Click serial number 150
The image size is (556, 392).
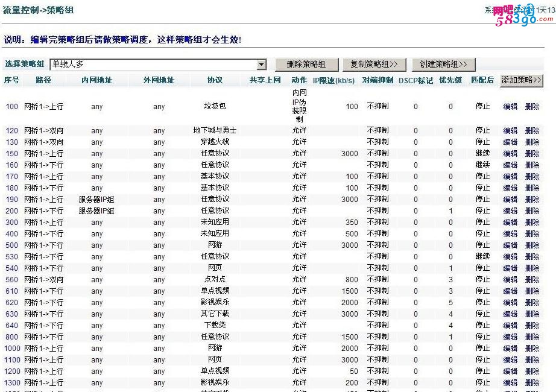(11, 153)
